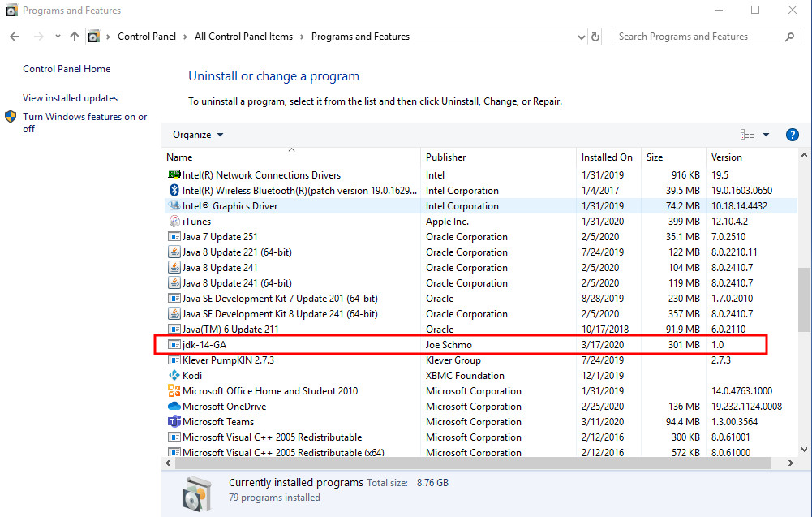Click the horizontal scrollbar left arrow
The height and width of the screenshot is (517, 812).
168,463
